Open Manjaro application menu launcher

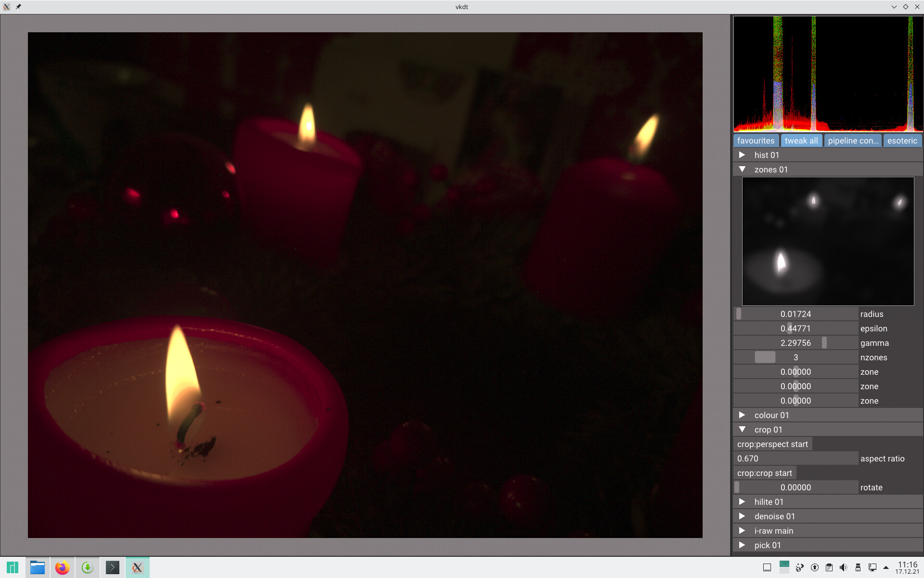[x=13, y=567]
